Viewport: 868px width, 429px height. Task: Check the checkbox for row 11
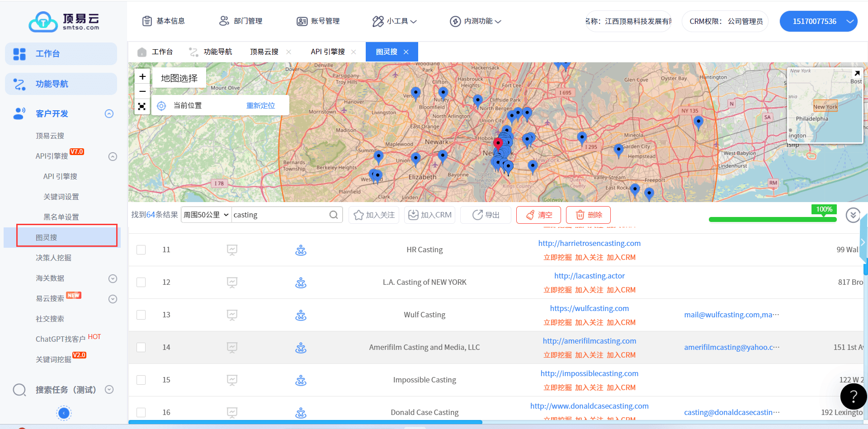141,250
